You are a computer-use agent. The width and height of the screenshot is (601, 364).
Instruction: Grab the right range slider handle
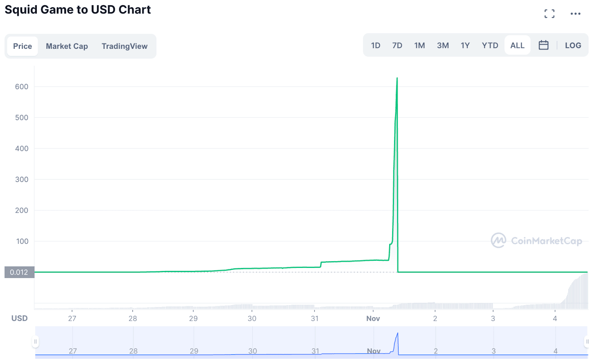click(x=587, y=341)
